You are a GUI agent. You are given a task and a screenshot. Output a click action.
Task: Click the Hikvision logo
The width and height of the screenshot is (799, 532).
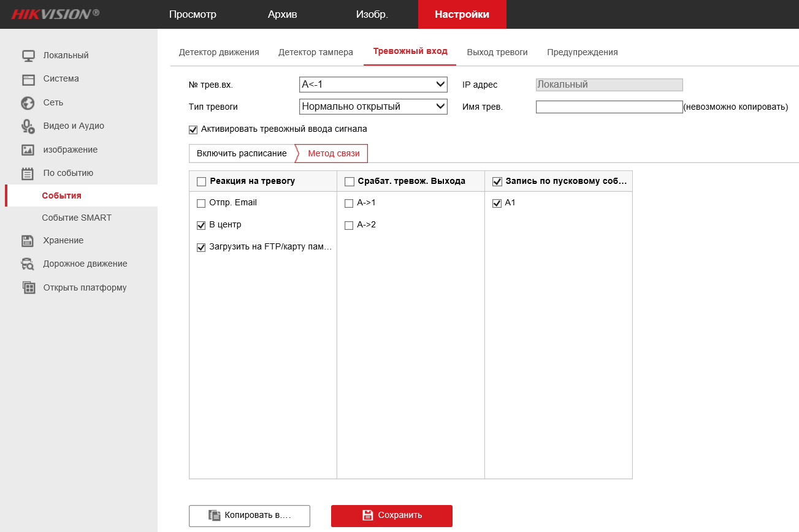tap(55, 13)
